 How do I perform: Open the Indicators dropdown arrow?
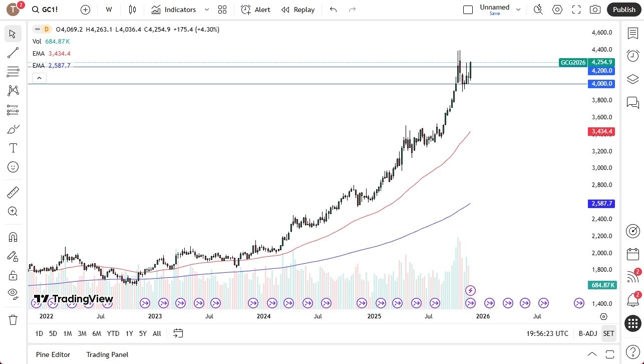[207, 10]
